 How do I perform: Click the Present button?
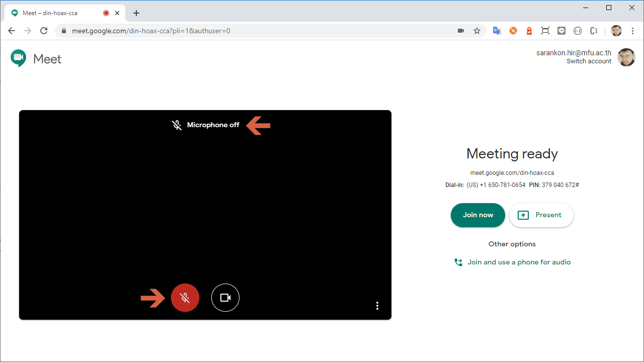click(x=541, y=215)
